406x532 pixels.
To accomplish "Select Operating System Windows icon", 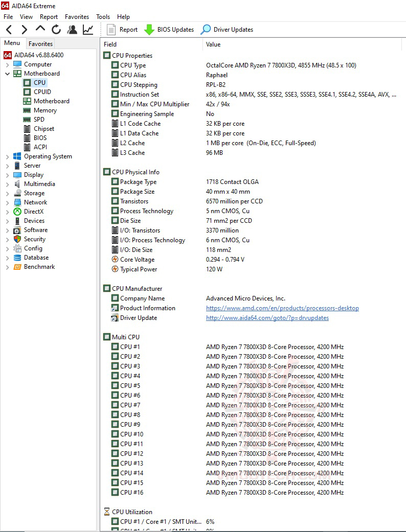I will [x=17, y=156].
